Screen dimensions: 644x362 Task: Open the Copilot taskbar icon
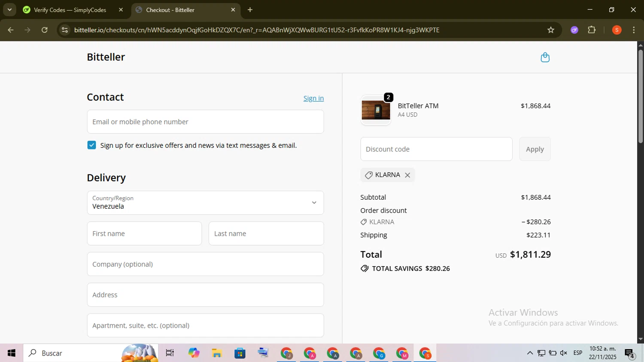194,353
